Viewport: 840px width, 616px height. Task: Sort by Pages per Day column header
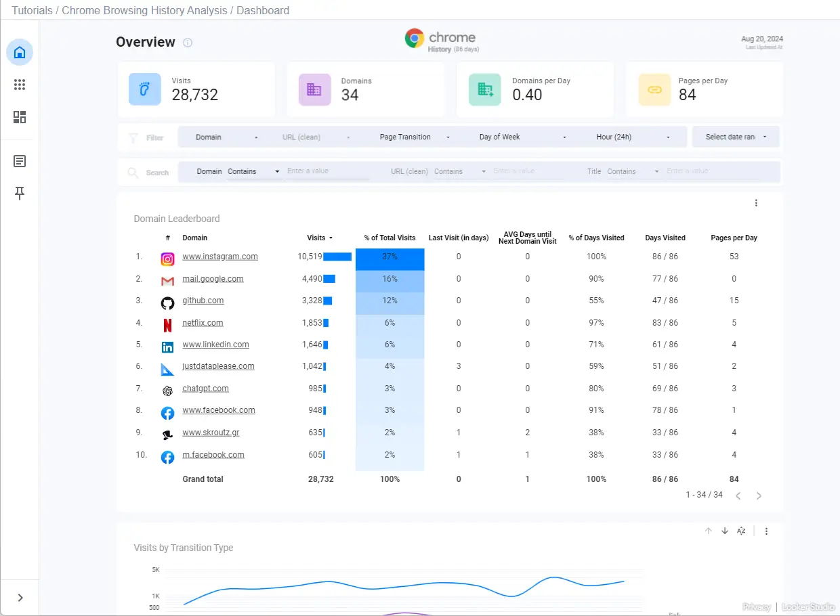(734, 238)
